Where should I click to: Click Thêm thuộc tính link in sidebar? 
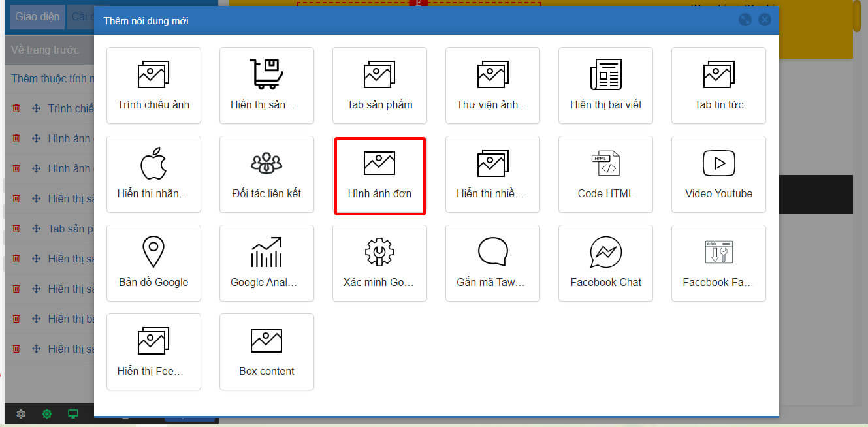[52, 78]
